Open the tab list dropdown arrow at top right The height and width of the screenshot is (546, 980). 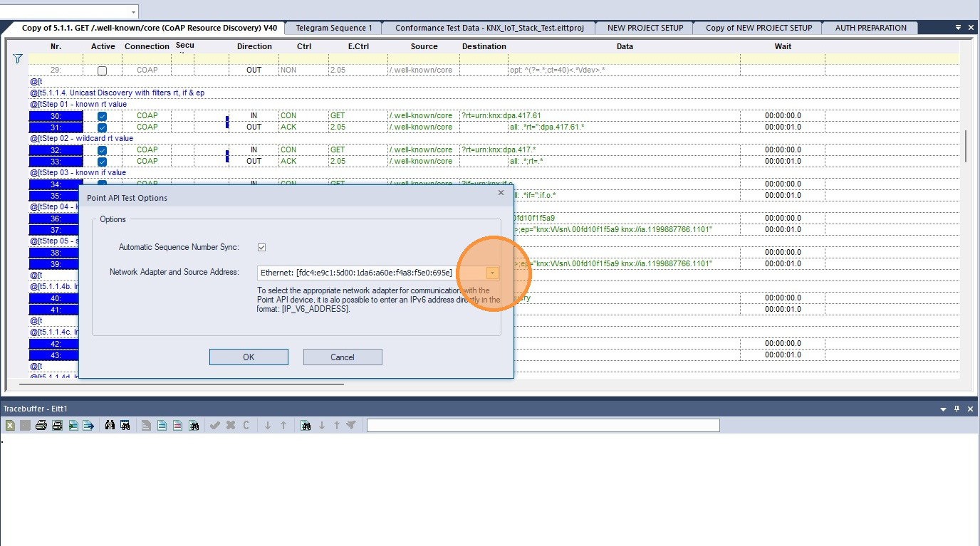pyautogui.click(x=958, y=28)
